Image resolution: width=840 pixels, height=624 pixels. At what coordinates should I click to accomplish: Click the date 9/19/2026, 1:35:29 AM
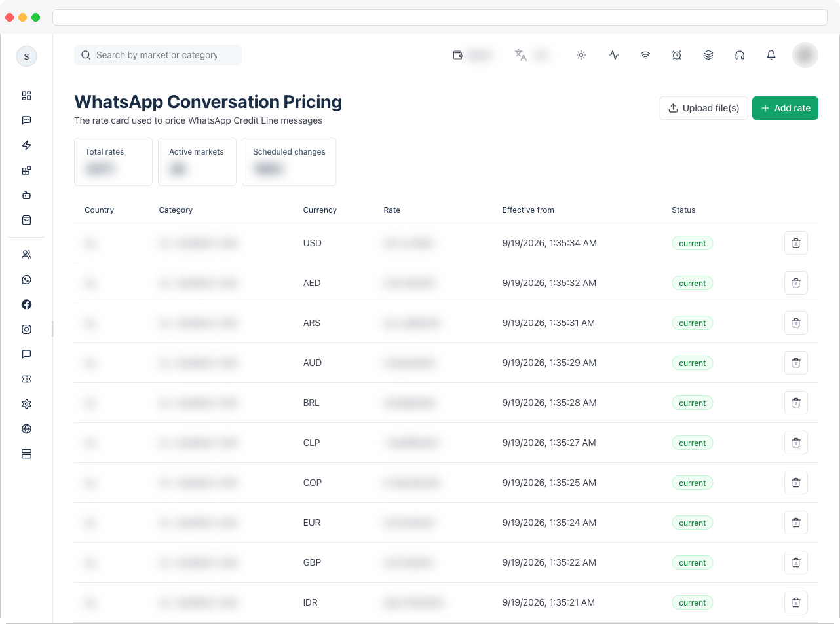tap(549, 363)
